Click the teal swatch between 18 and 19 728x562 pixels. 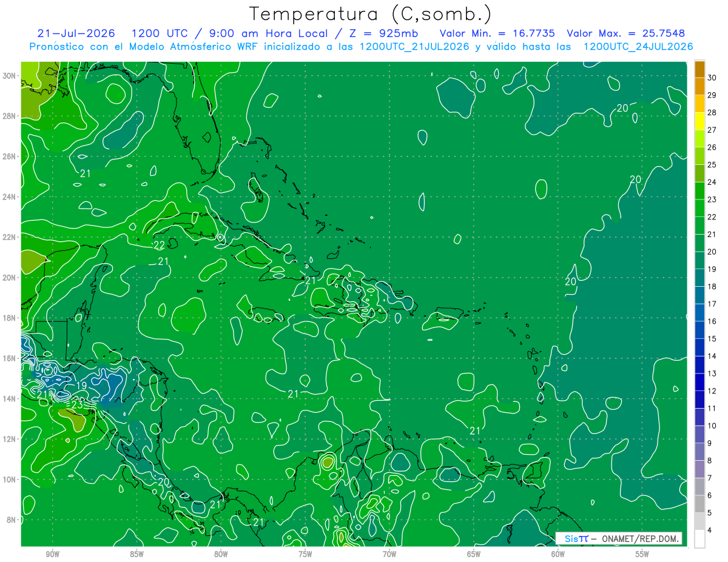coord(699,278)
